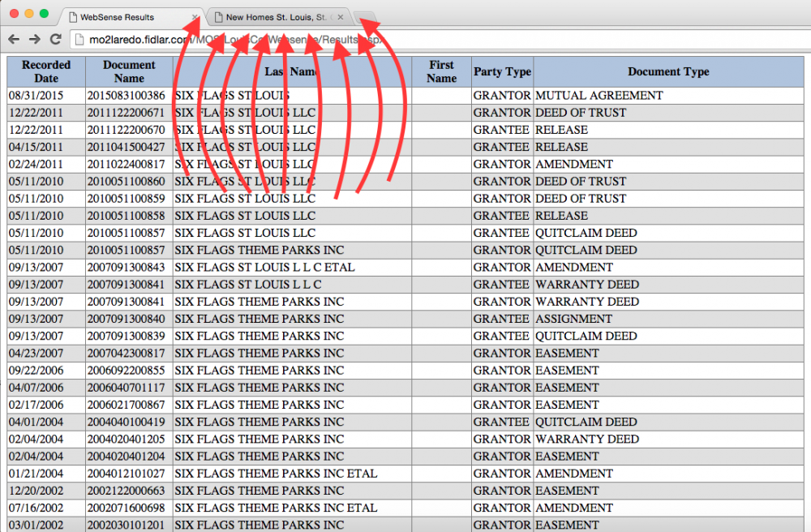Screen dimensions: 811x532
Task: Click the Party Type column header
Action: pyautogui.click(x=502, y=71)
